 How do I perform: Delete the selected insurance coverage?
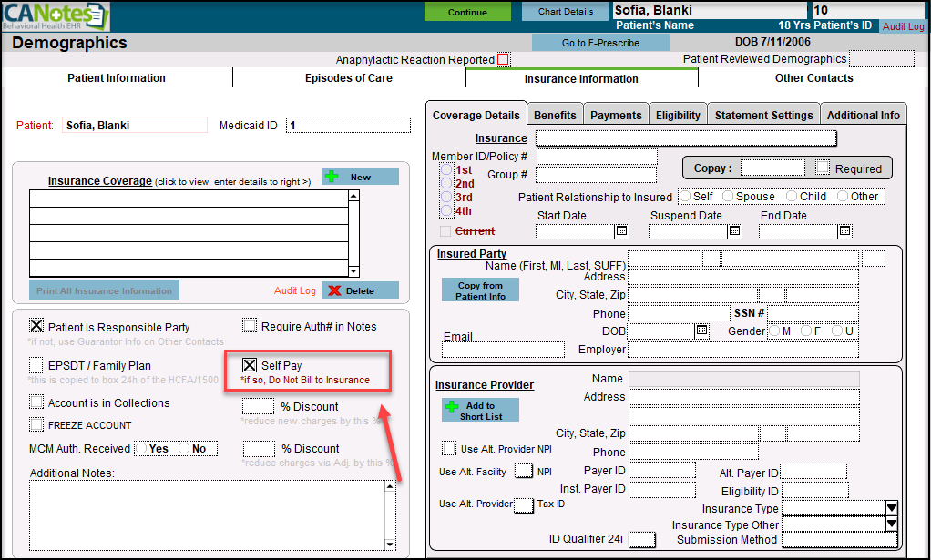[x=360, y=290]
